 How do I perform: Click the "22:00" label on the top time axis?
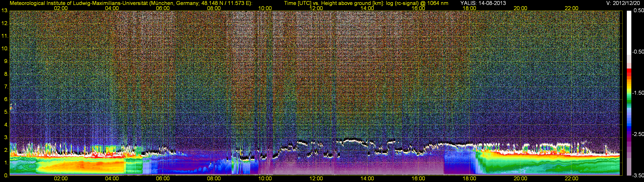(571, 8)
